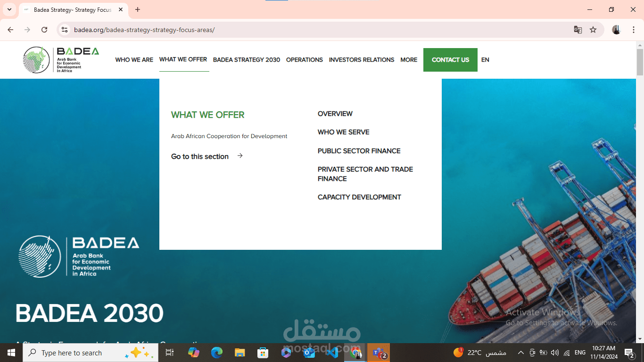Open the WHO WE ARE menu
The image size is (644, 362).
[134, 60]
